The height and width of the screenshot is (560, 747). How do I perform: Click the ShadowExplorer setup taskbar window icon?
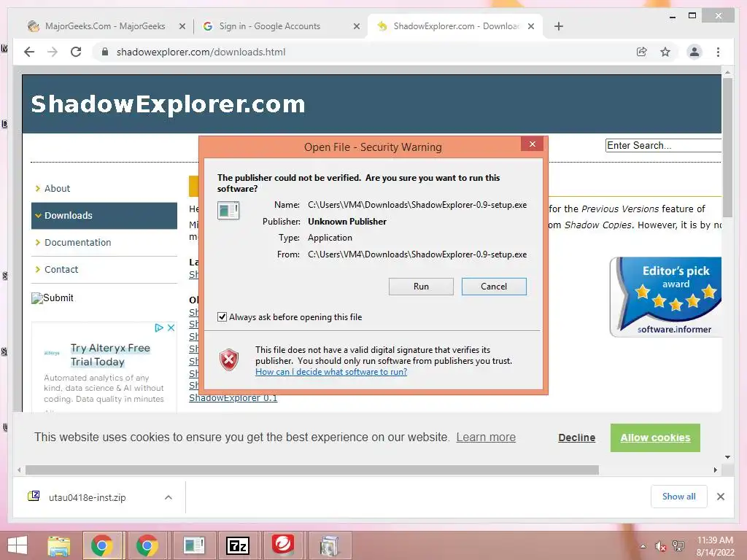click(193, 545)
